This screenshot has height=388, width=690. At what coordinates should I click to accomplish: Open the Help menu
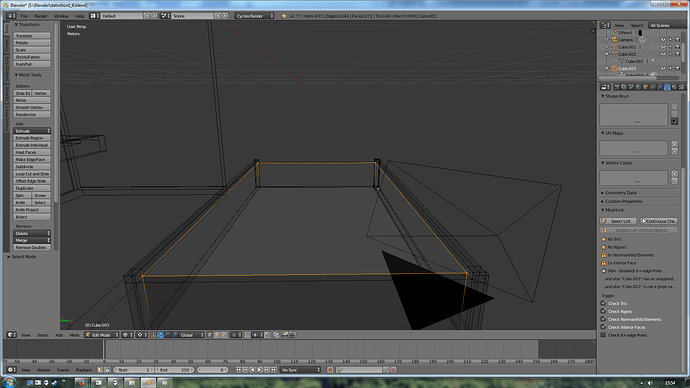click(80, 16)
